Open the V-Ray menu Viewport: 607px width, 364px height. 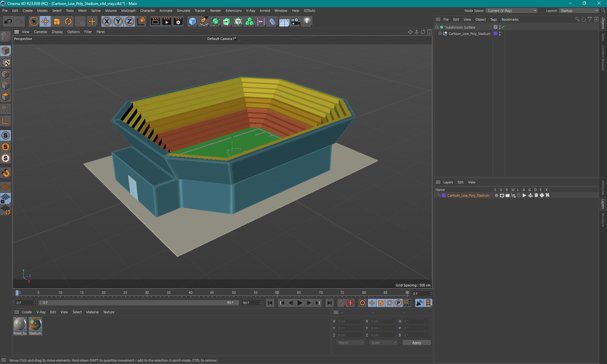click(251, 11)
